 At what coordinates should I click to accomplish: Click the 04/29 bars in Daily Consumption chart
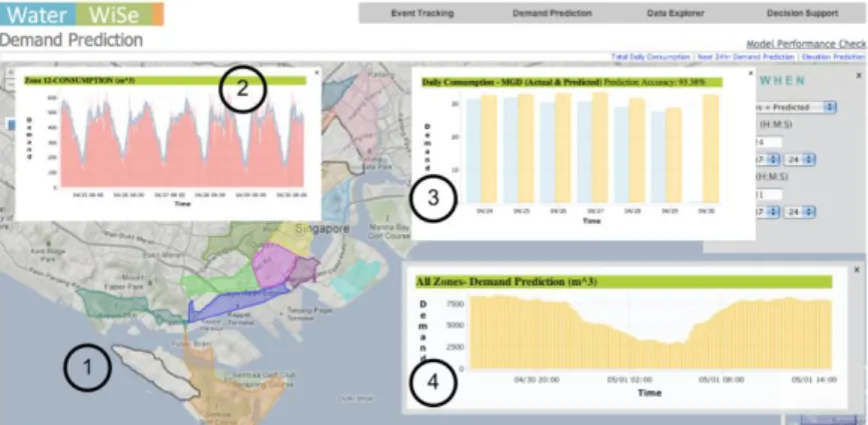pyautogui.click(x=666, y=155)
